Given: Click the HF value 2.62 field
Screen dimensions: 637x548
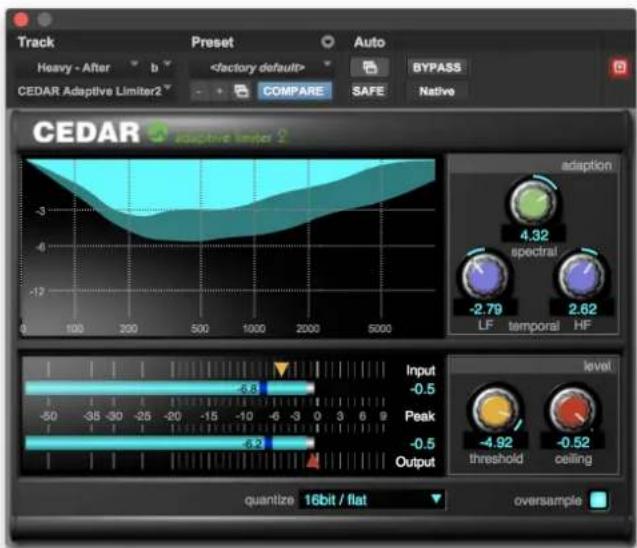Looking at the screenshot, I should pyautogui.click(x=582, y=309).
